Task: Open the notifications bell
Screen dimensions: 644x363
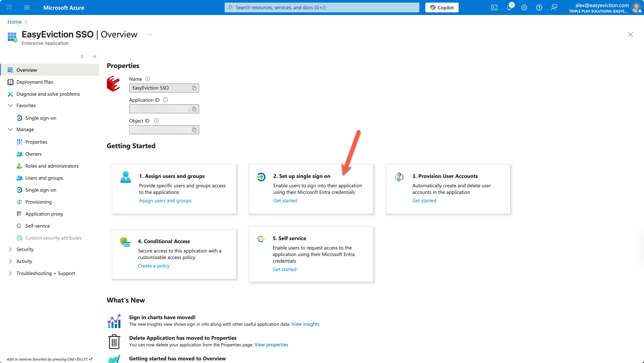Action: click(509, 7)
